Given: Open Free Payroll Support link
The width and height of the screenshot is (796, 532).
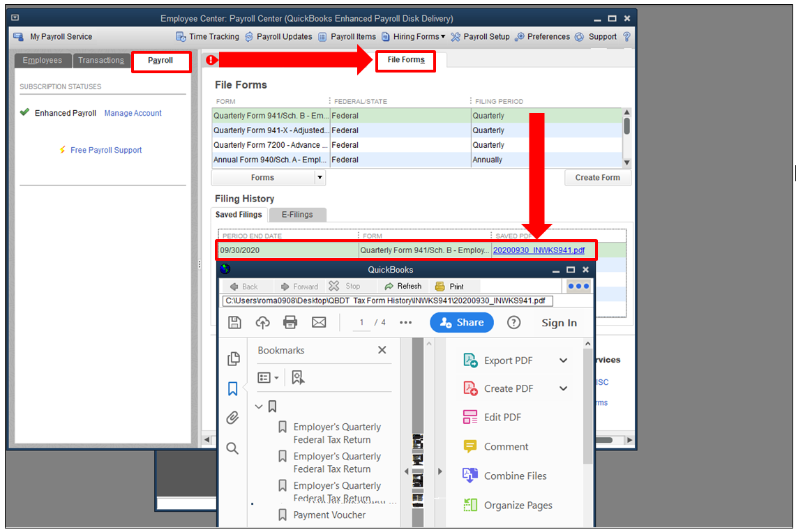Looking at the screenshot, I should coord(106,150).
